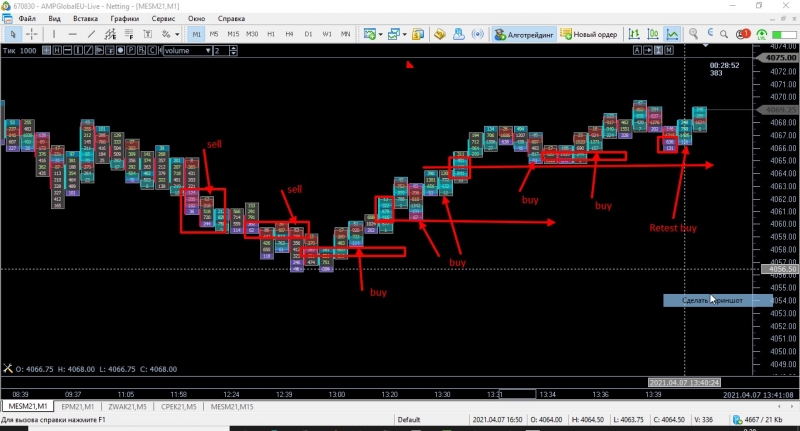Toggle the Алготрейдинг button
This screenshot has width=800, height=431.
(524, 34)
